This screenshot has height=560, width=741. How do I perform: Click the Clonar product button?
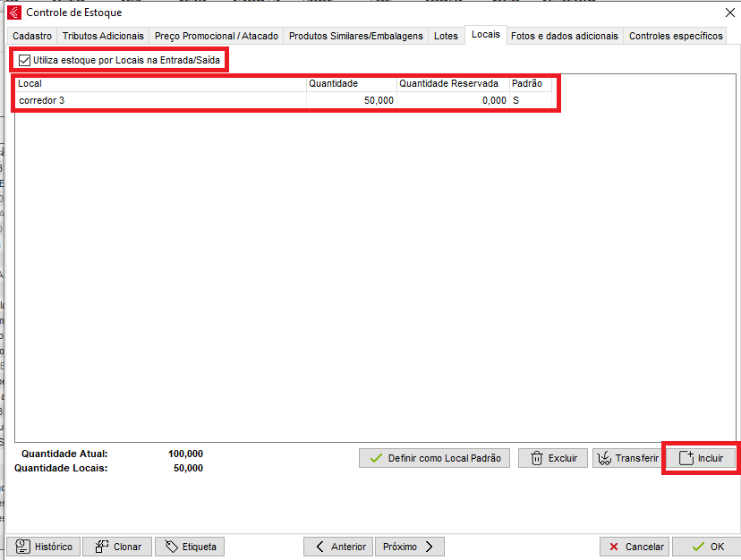click(118, 547)
